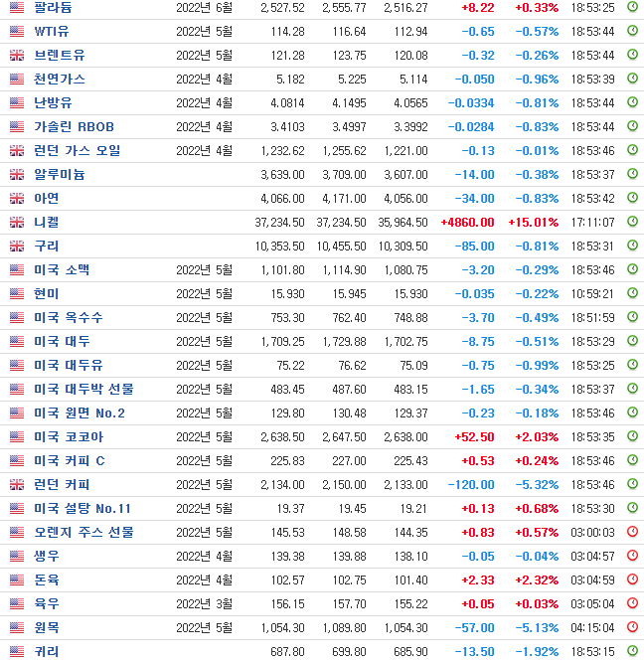Open the 귀리 commodity link
This screenshot has height=662, width=644.
[x=47, y=651]
